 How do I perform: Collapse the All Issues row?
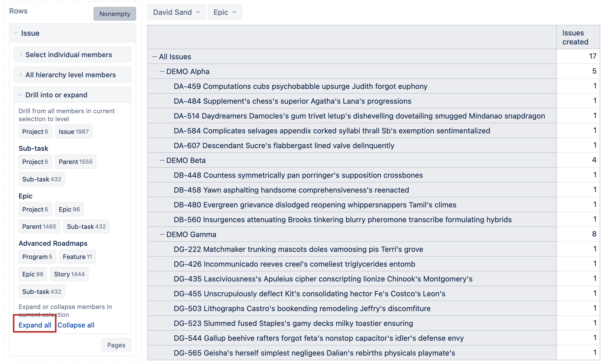coord(155,57)
